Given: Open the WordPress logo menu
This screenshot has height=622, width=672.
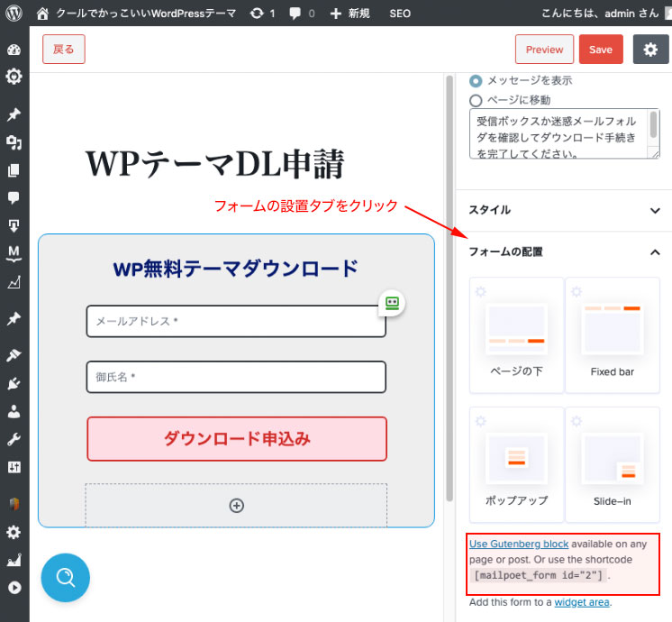Looking at the screenshot, I should click(x=14, y=13).
